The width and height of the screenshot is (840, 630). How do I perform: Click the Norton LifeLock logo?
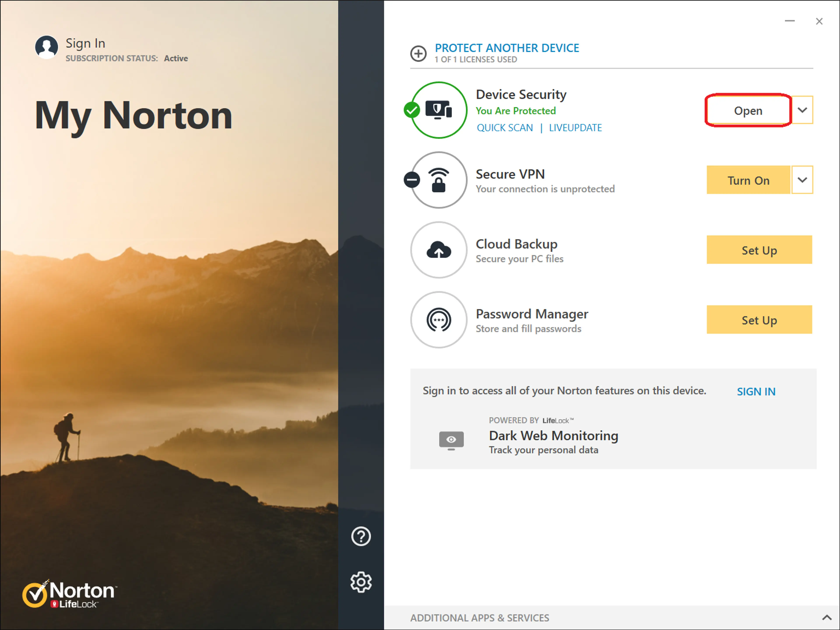click(x=70, y=594)
